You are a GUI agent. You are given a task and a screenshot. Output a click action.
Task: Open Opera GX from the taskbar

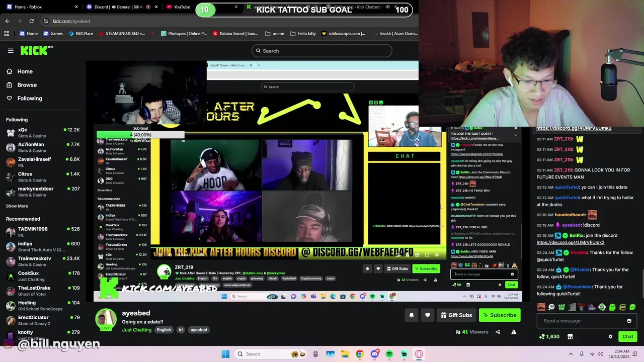(x=419, y=354)
